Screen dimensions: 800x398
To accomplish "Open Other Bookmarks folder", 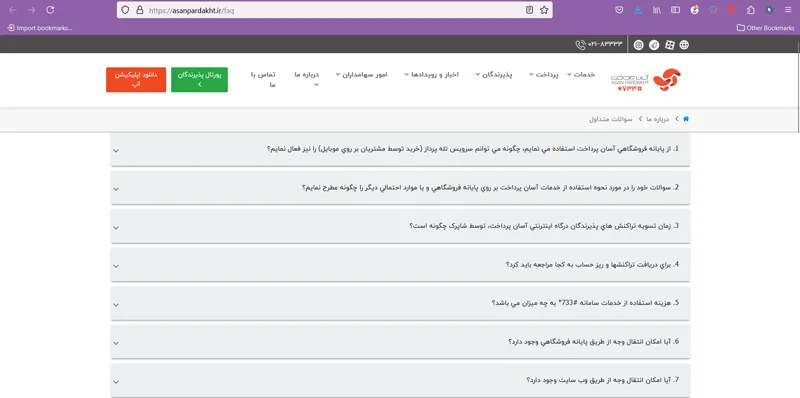I will point(765,28).
